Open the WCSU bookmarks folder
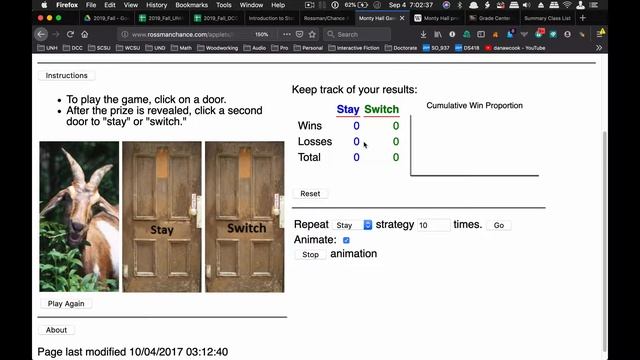This screenshot has width=640, height=360. [128, 48]
